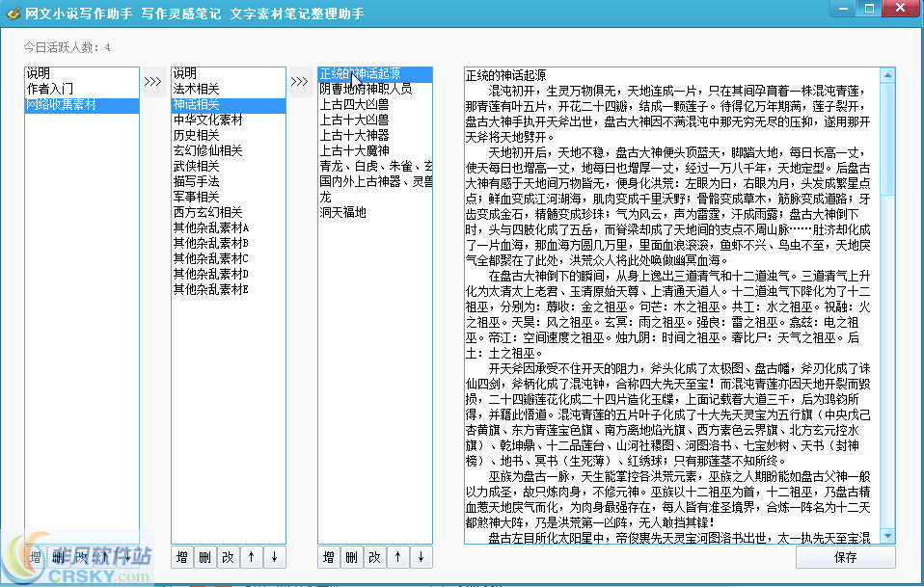Click the pencil app icon in the title bar
Screen dimensions: 924x587
[x=13, y=9]
